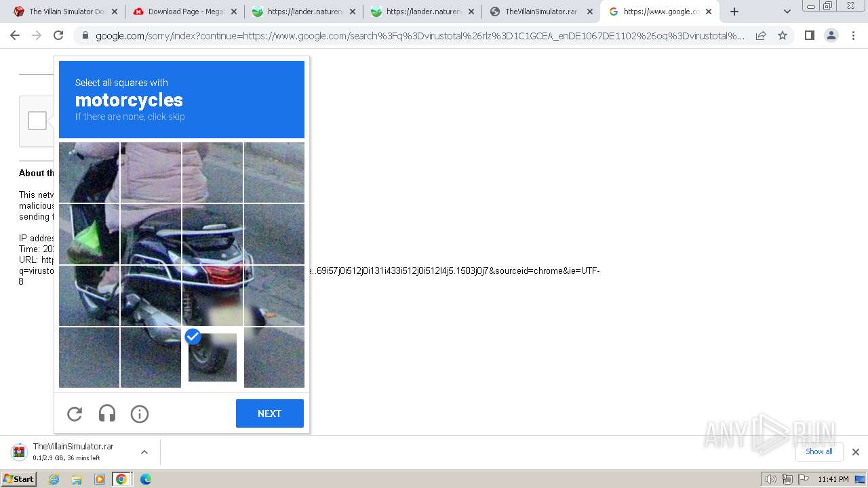Deselect the checked wheel tile
868x488 pixels.
(x=212, y=357)
